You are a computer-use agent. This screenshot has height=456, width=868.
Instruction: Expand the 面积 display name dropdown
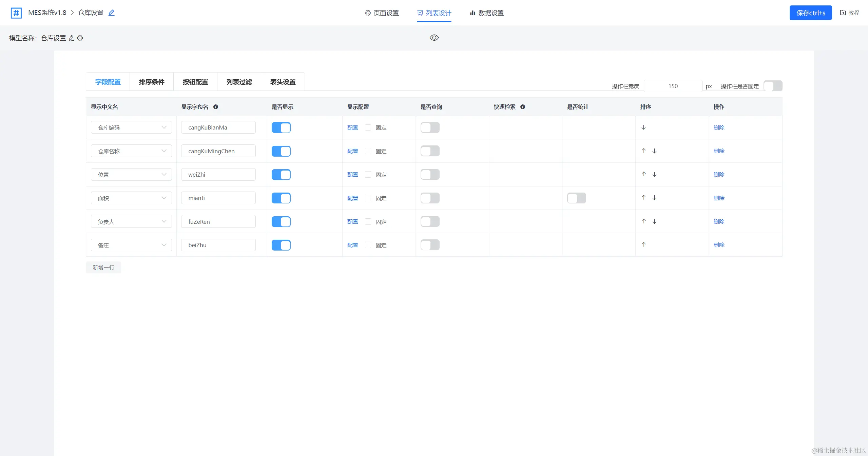tap(131, 198)
